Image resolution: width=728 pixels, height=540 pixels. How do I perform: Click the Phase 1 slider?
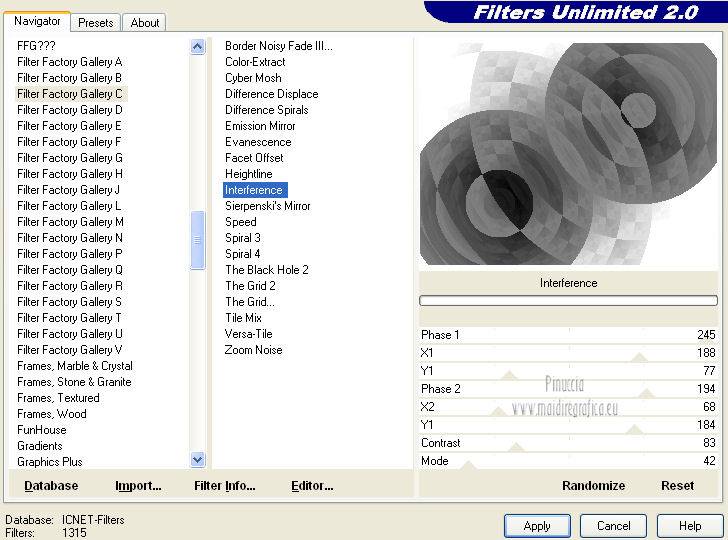(568, 335)
